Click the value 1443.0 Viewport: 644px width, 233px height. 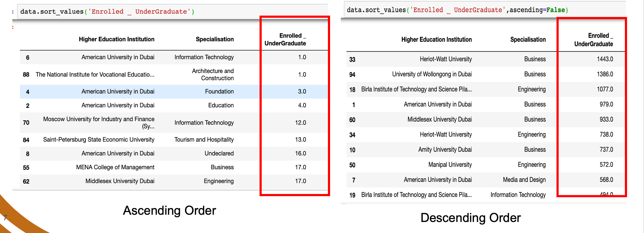[x=605, y=59]
